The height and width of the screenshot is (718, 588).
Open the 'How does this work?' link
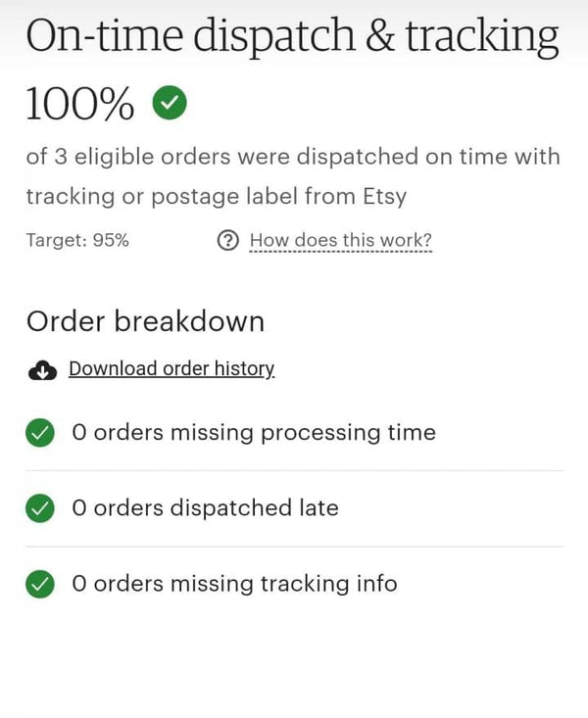340,241
